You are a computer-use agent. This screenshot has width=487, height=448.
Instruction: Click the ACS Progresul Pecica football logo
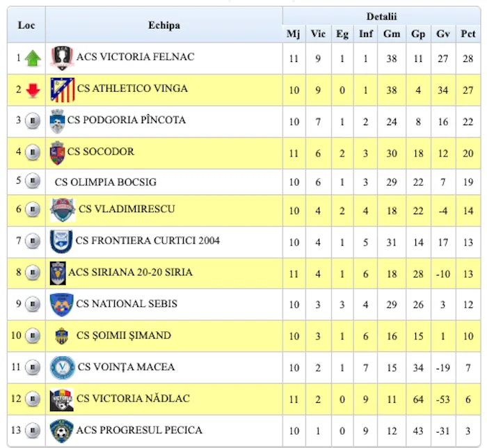coord(61,431)
